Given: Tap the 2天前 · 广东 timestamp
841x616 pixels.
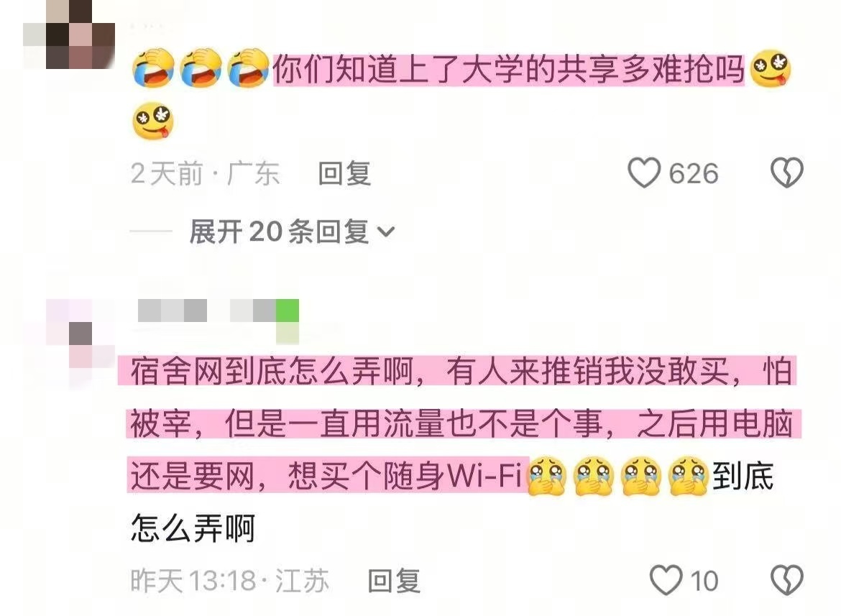Looking at the screenshot, I should [x=205, y=173].
